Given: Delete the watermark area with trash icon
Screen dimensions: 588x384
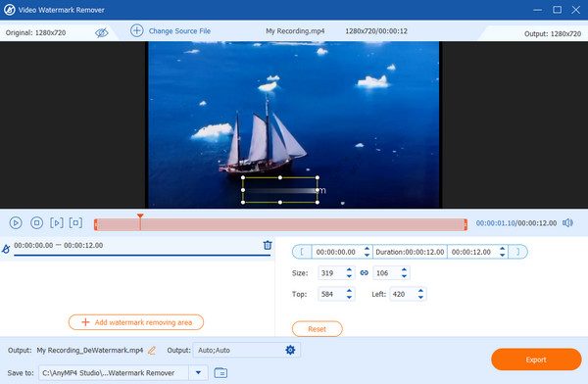Looking at the screenshot, I should (x=268, y=245).
